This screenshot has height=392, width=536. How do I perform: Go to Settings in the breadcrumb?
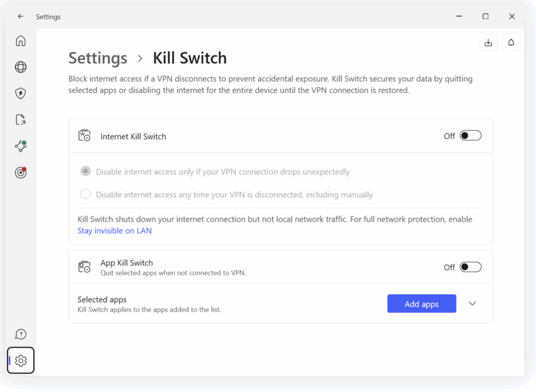tap(98, 58)
